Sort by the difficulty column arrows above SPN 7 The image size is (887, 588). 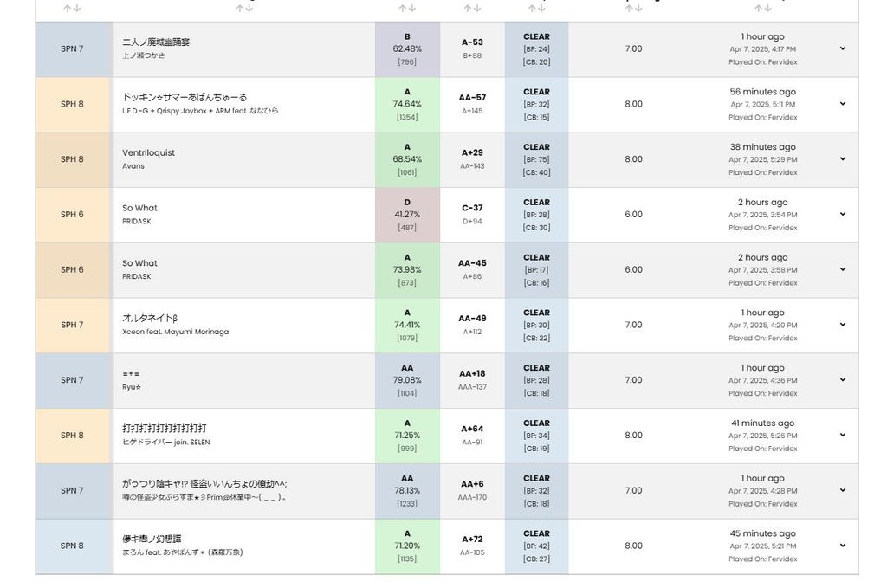click(x=72, y=8)
